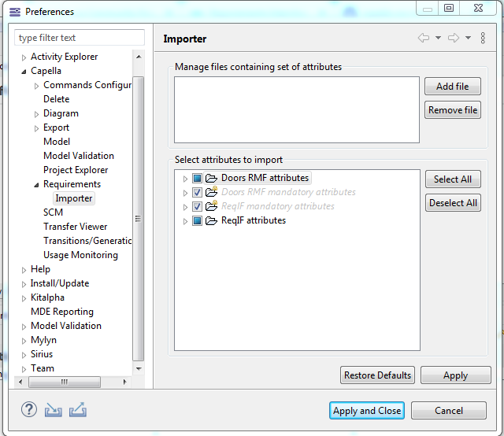Expand the Kitalpha tree node
Screen dimensions: 504x436
(24, 298)
